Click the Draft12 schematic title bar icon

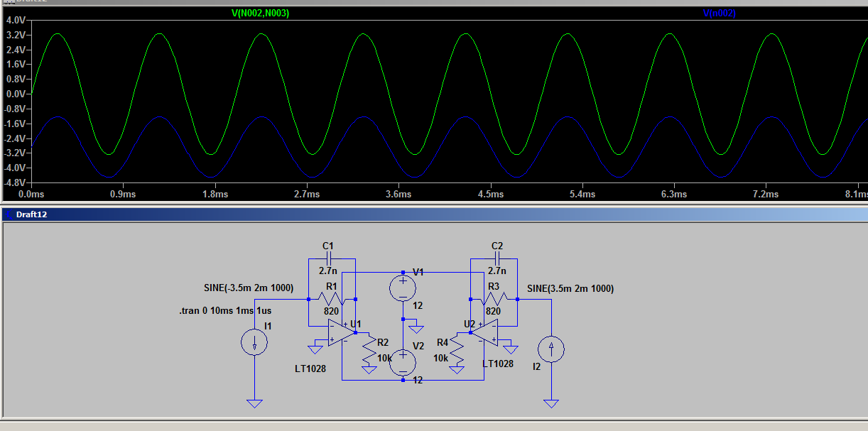point(9,214)
